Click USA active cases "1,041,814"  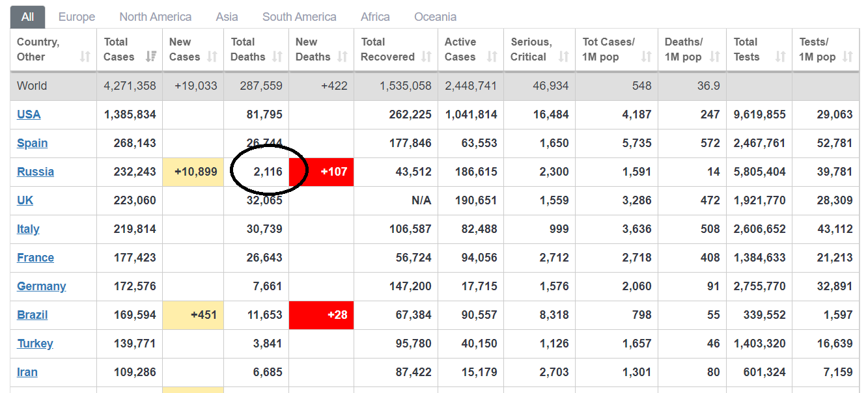(471, 115)
